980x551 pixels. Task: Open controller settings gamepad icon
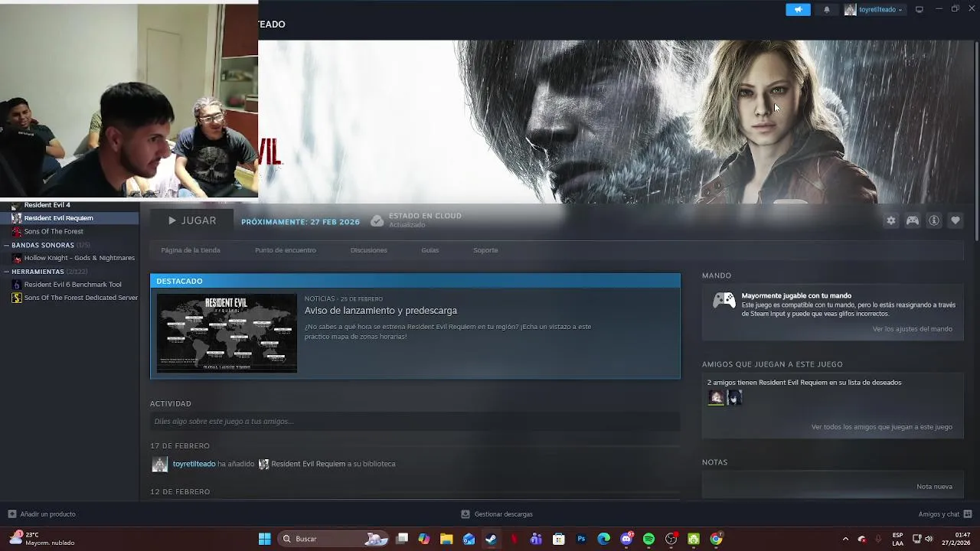tap(913, 220)
